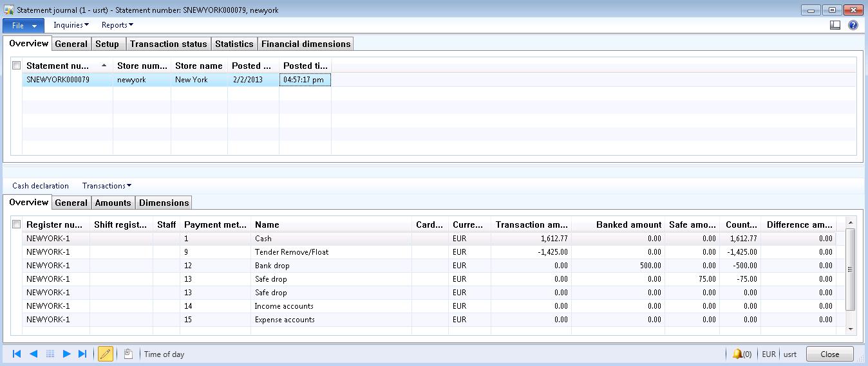Image resolution: width=868 pixels, height=366 pixels.
Task: Click the Cash declaration button
Action: point(41,186)
